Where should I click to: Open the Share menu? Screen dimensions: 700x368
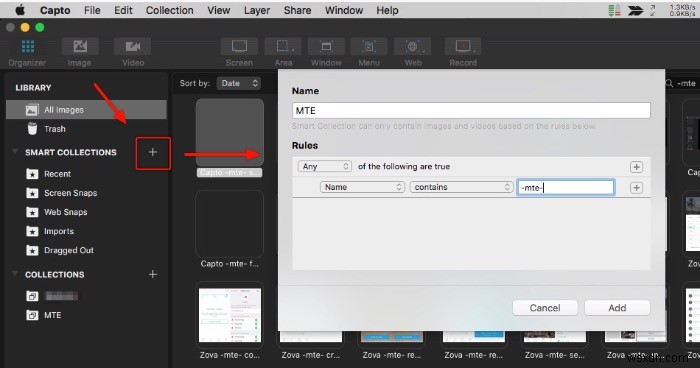coord(297,10)
